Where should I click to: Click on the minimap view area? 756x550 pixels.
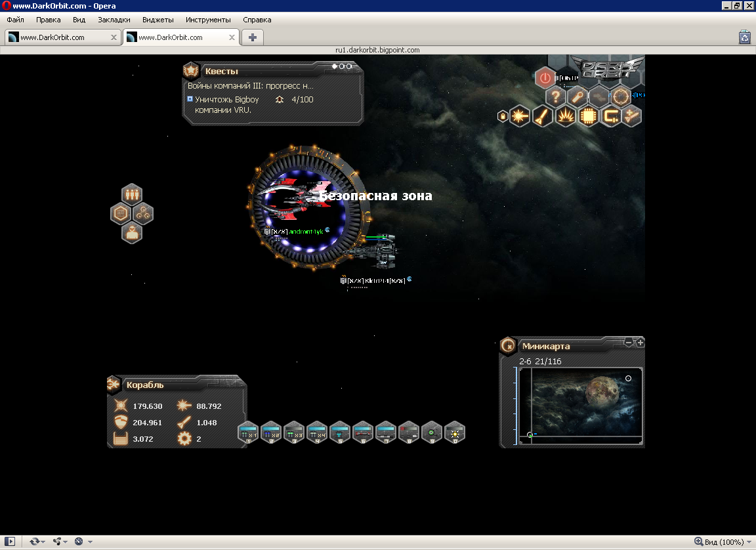pyautogui.click(x=581, y=406)
